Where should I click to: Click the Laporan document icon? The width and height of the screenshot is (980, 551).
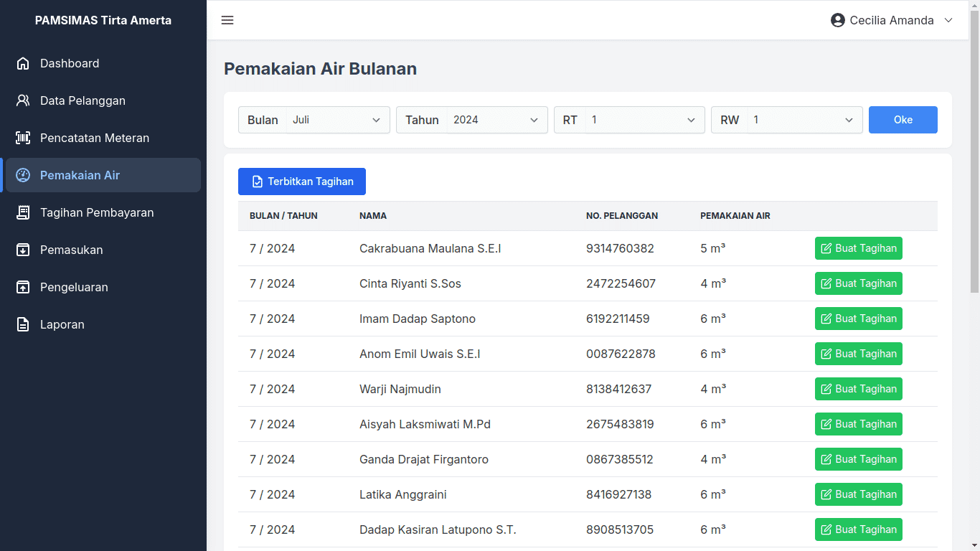tap(23, 324)
